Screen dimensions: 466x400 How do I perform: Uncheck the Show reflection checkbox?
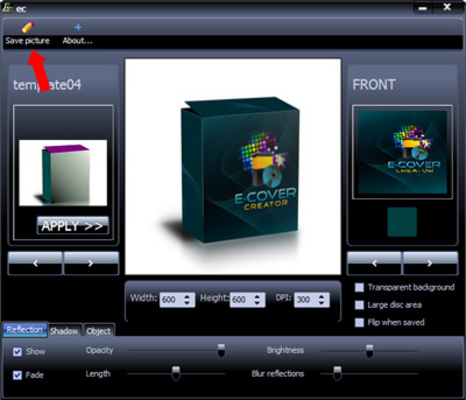tap(17, 352)
